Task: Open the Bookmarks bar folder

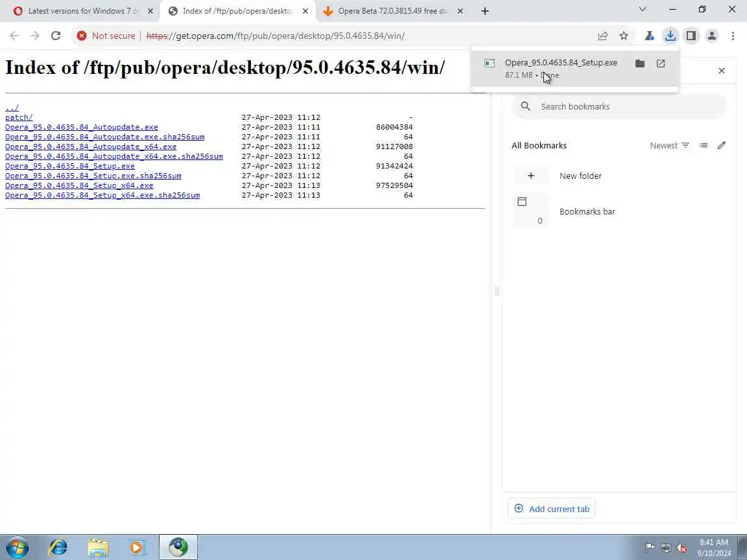Action: pos(619,211)
